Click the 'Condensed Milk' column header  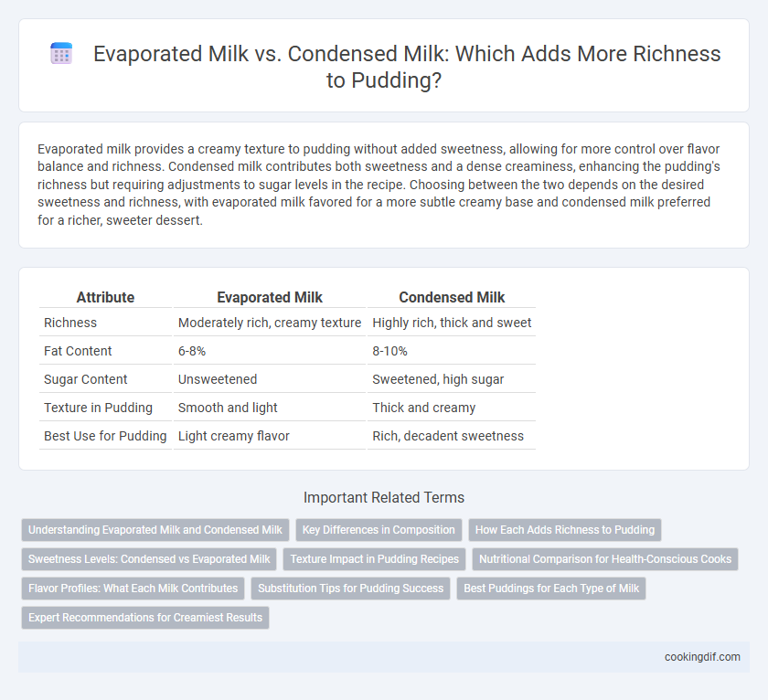pyautogui.click(x=452, y=297)
